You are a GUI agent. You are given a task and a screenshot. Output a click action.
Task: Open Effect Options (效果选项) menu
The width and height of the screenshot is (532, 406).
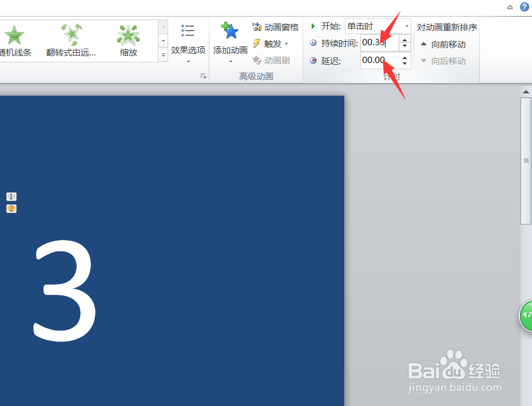[x=188, y=44]
